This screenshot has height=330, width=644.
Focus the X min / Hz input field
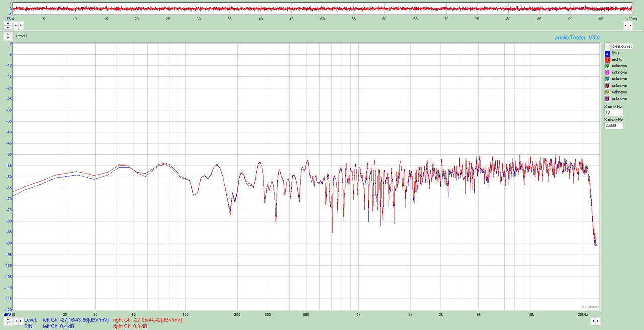pyautogui.click(x=614, y=112)
